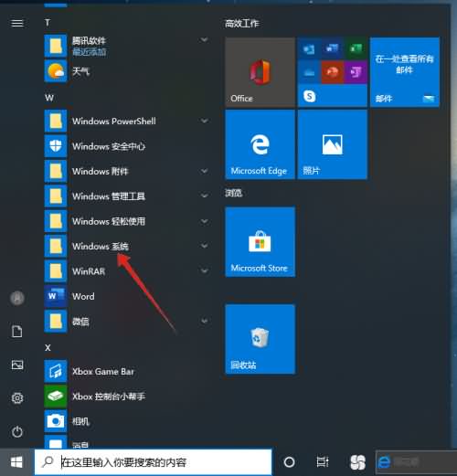Expand the Windows 管理工具 folder chevron
The image size is (457, 476).
(x=205, y=196)
